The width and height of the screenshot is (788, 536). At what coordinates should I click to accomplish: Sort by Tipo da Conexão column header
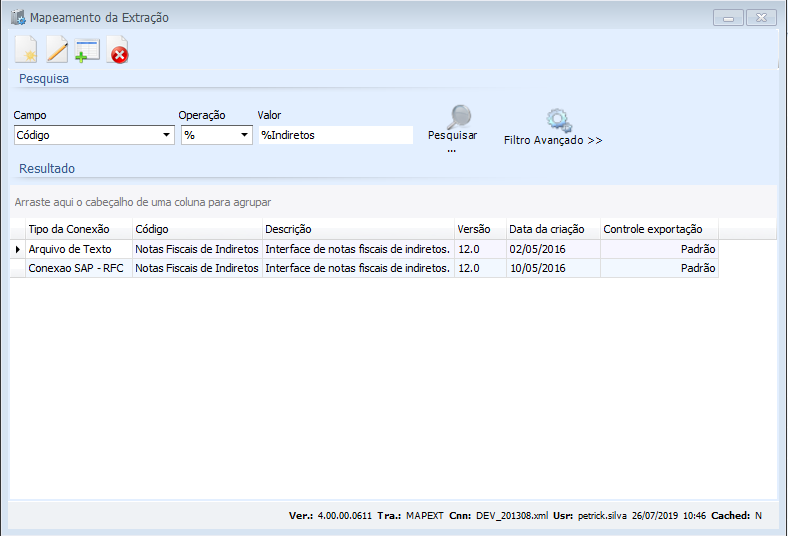click(x=79, y=229)
